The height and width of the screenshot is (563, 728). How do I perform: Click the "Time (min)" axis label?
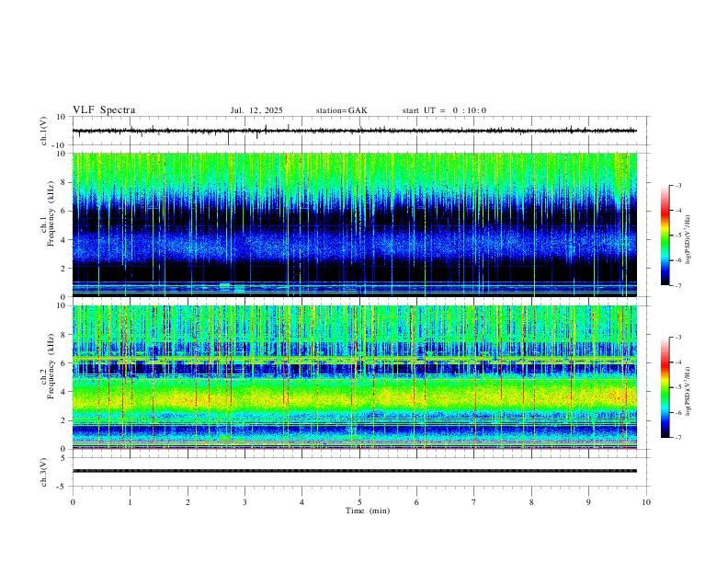point(368,511)
